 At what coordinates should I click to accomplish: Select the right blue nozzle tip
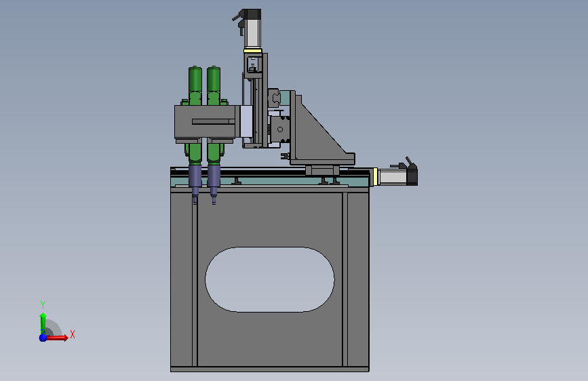click(214, 184)
